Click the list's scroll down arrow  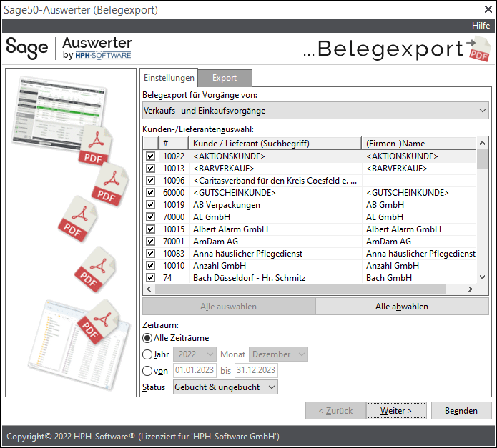tap(482, 277)
